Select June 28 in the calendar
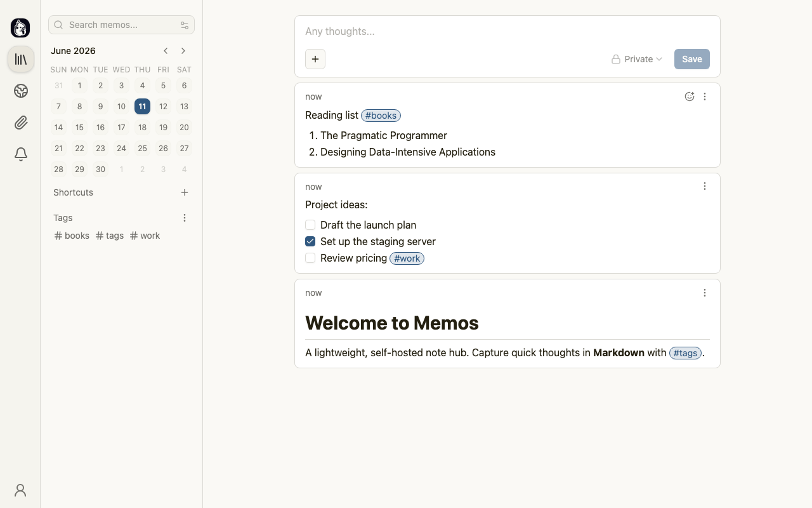This screenshot has width=812, height=508. pos(58,170)
